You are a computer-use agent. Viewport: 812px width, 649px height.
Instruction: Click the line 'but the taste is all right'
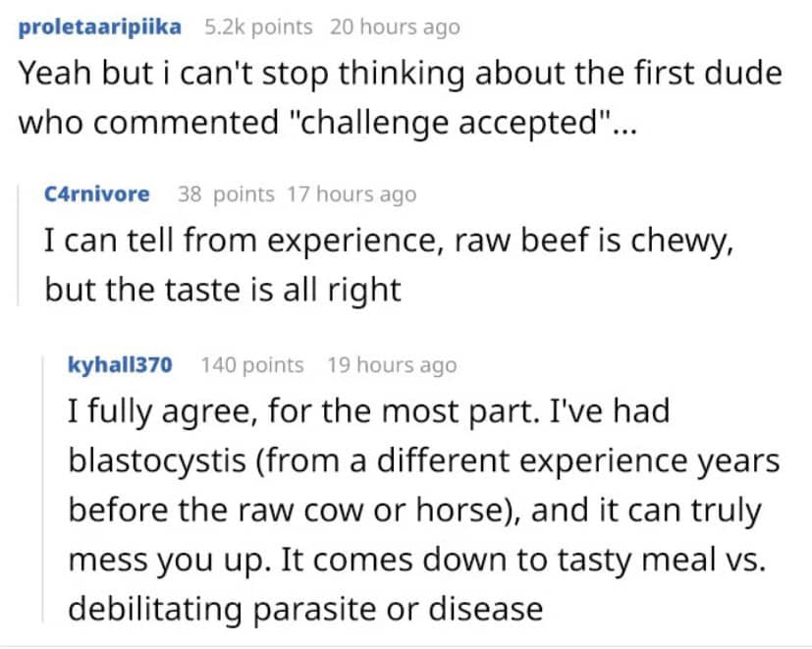223,289
